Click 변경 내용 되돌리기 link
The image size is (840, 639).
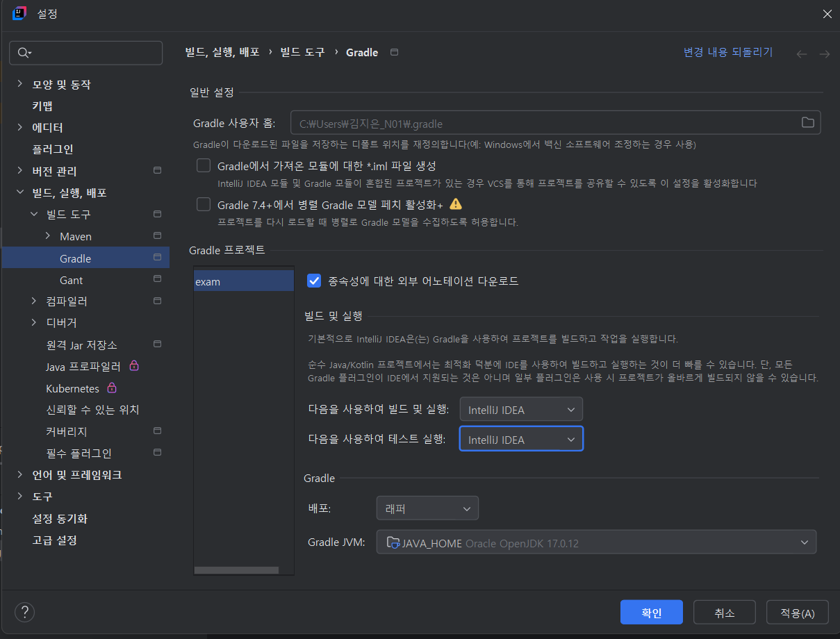coord(728,52)
